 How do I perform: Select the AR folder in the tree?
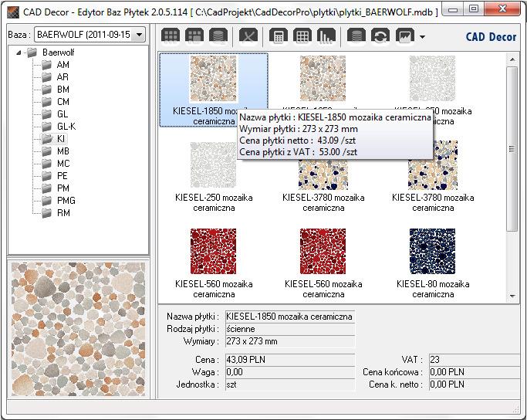(x=62, y=77)
